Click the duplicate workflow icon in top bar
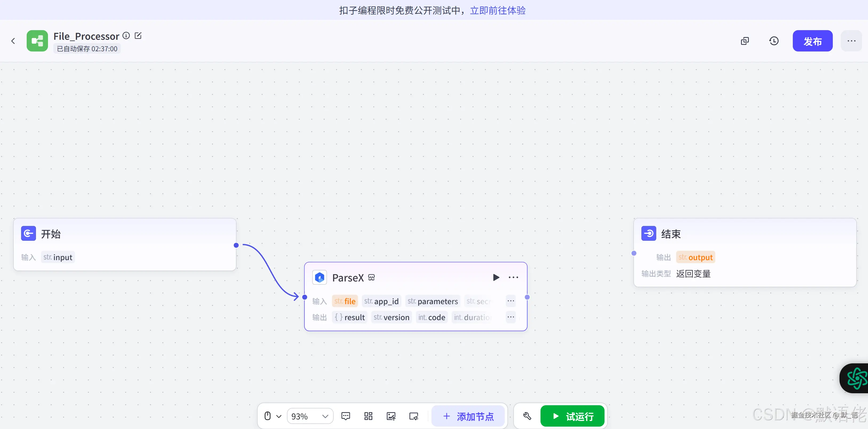The image size is (868, 429). coord(745,41)
